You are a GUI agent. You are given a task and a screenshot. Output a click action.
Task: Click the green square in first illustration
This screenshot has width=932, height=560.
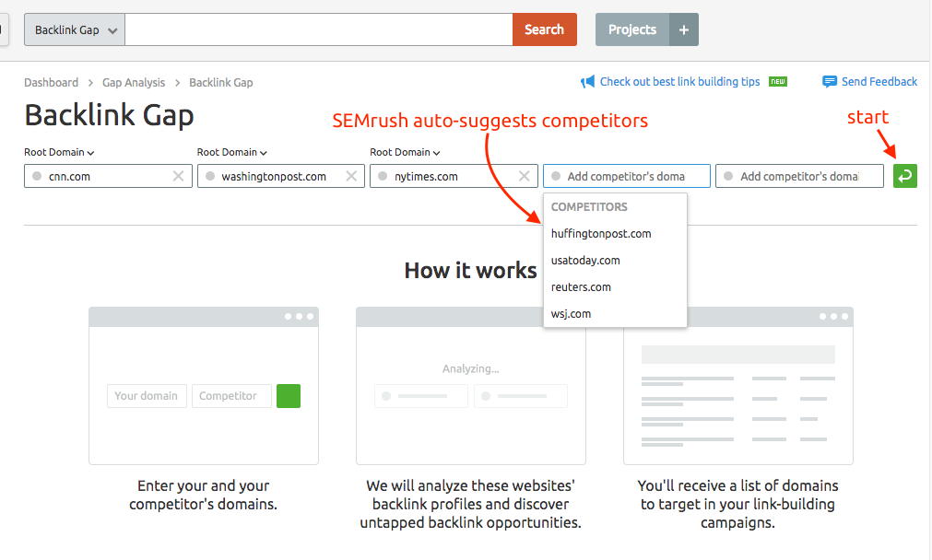[x=289, y=396]
